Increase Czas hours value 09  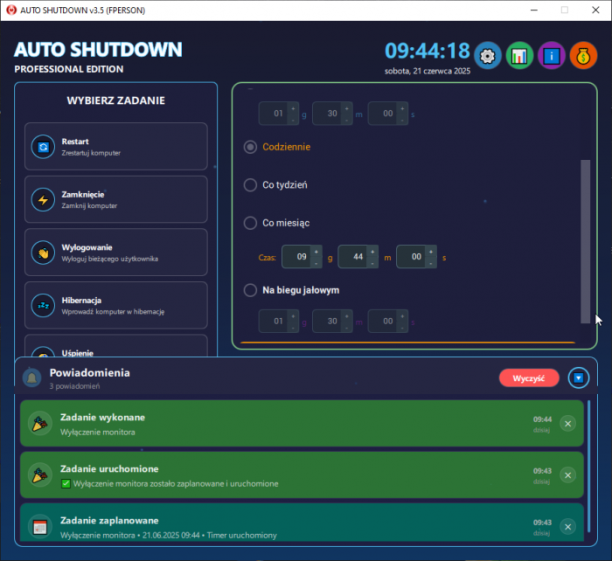point(316,252)
